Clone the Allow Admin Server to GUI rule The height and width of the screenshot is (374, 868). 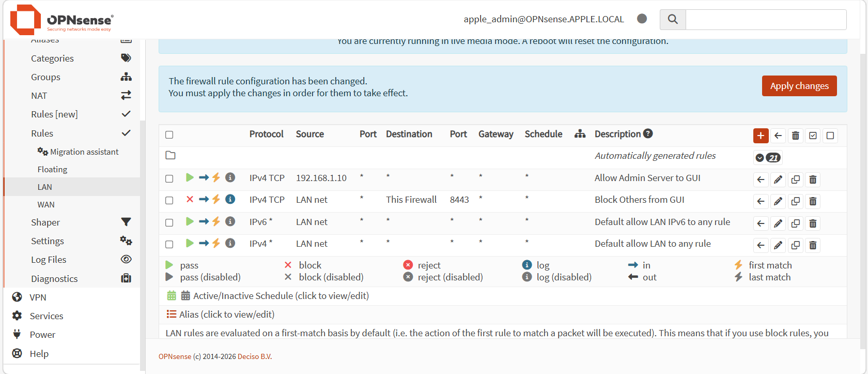click(x=796, y=179)
